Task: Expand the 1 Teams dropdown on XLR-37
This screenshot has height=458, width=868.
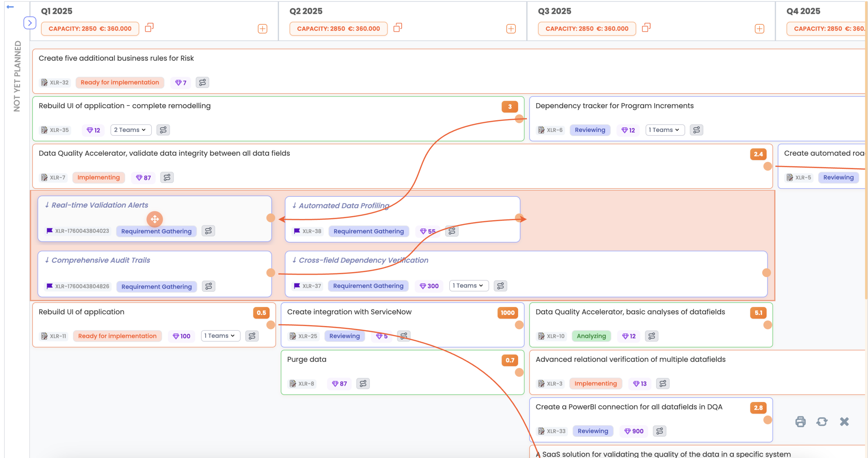Action: (x=468, y=286)
